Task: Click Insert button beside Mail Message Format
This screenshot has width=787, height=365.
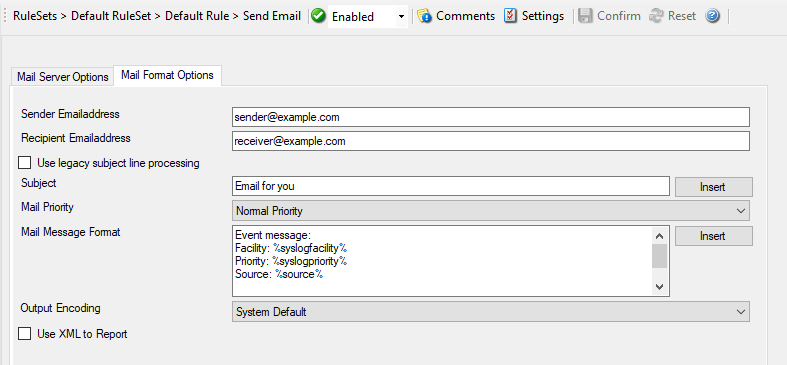Action: click(x=713, y=236)
